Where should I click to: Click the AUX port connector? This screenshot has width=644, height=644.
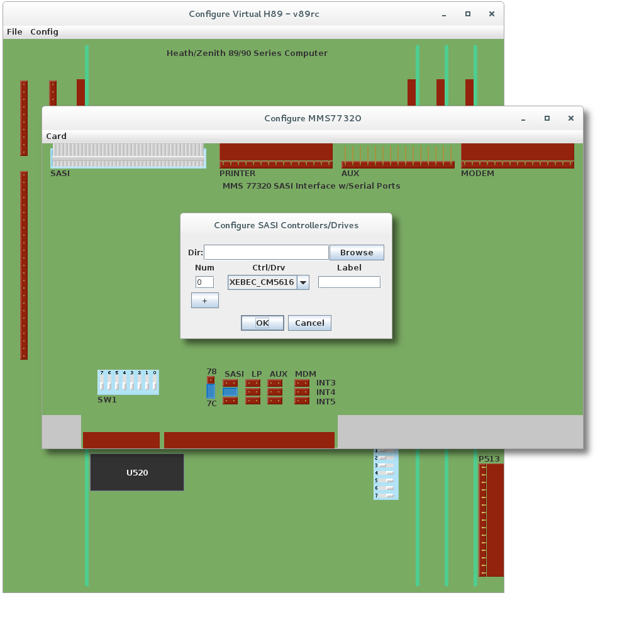coord(397,157)
